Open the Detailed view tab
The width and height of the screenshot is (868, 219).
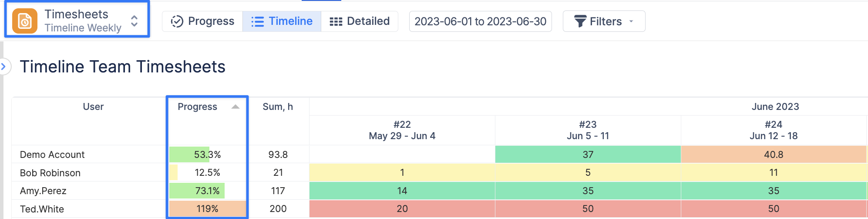click(360, 21)
